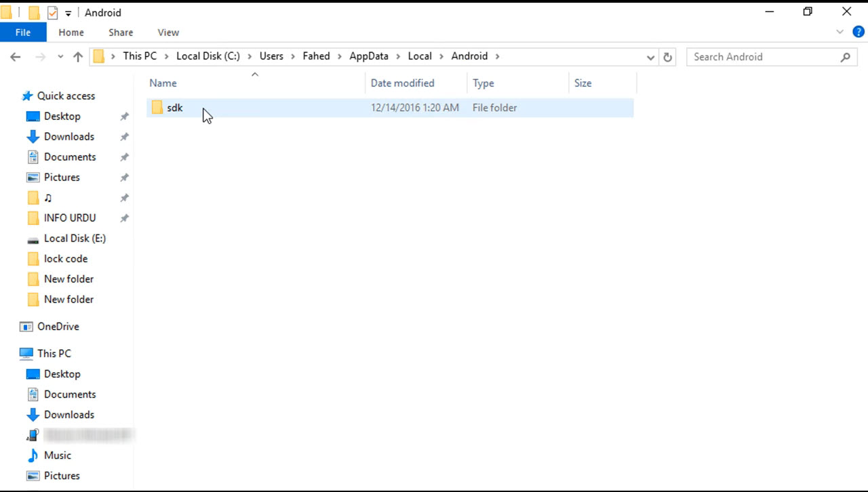The height and width of the screenshot is (492, 868).
Task: Click the Local Disk (E:) drive icon
Action: coord(33,239)
